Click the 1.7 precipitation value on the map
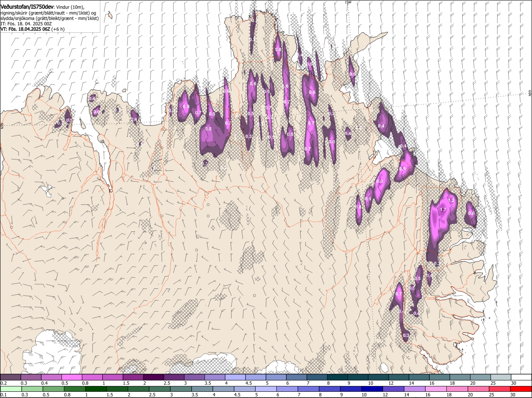Screen dimensions: 532x398 (x=443, y=210)
